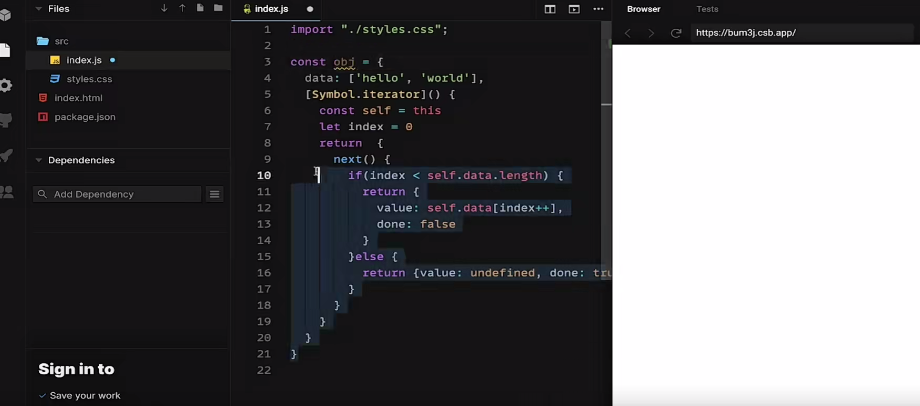Click line number 22 in the gutter
Image resolution: width=920 pixels, height=406 pixels.
pos(264,370)
